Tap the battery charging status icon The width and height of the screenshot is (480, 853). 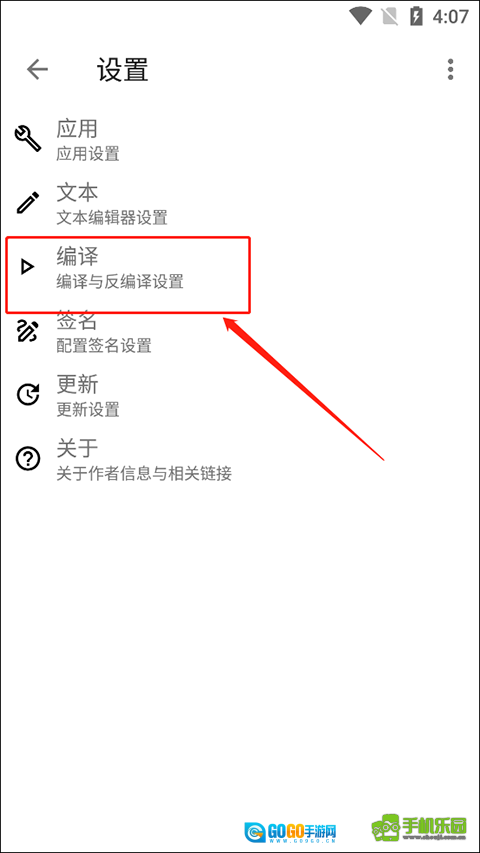click(416, 16)
